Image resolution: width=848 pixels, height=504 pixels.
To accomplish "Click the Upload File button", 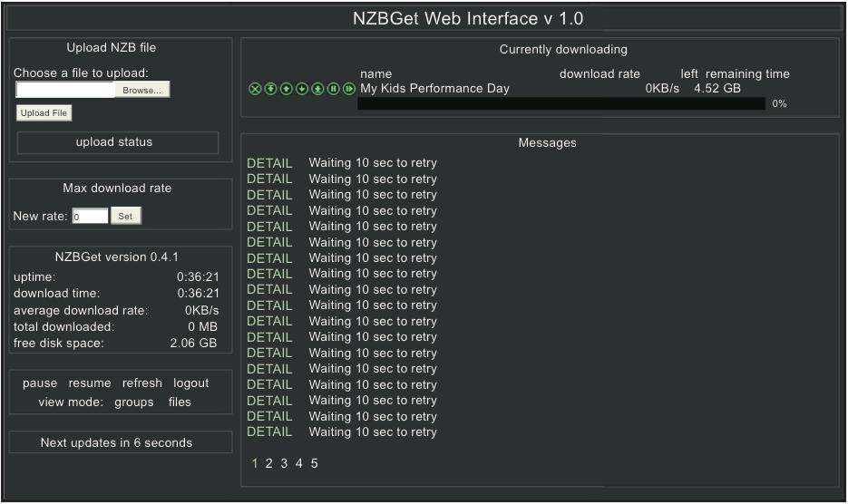I will (x=44, y=113).
